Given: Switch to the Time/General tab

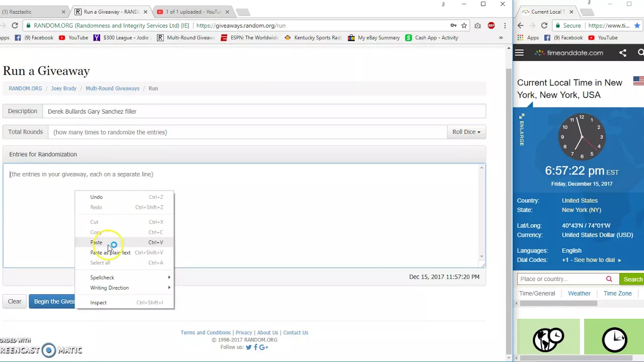Looking at the screenshot, I should click(x=537, y=294).
